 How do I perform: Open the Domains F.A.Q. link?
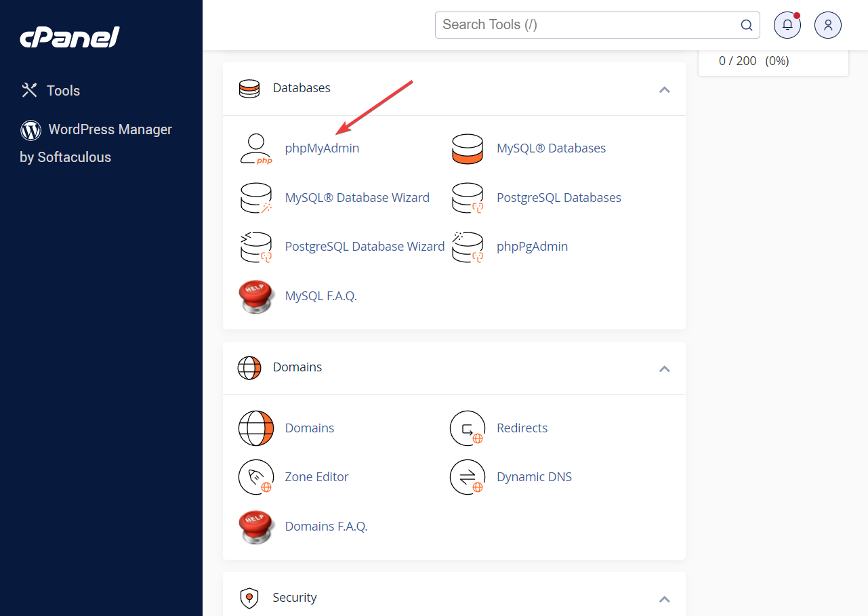(x=326, y=526)
